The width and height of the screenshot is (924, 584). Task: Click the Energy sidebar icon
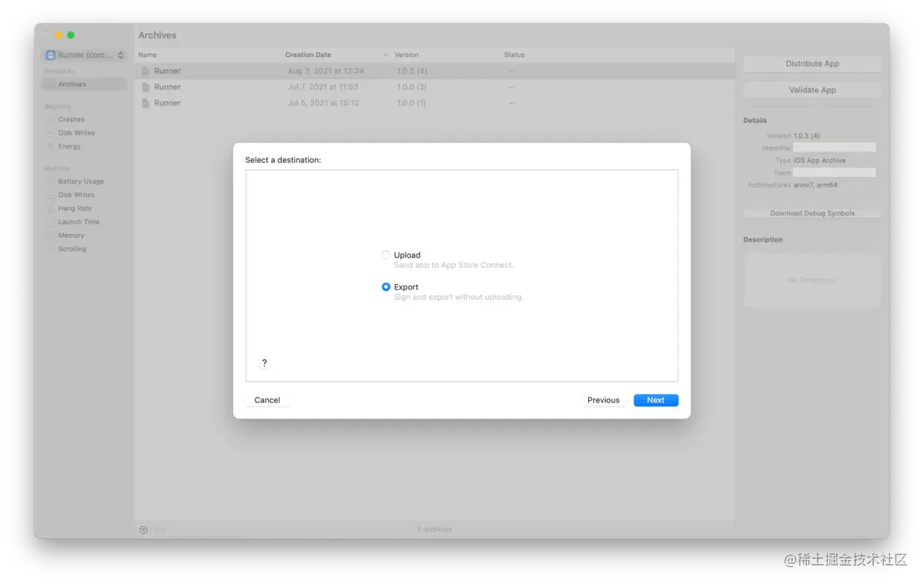[x=51, y=146]
